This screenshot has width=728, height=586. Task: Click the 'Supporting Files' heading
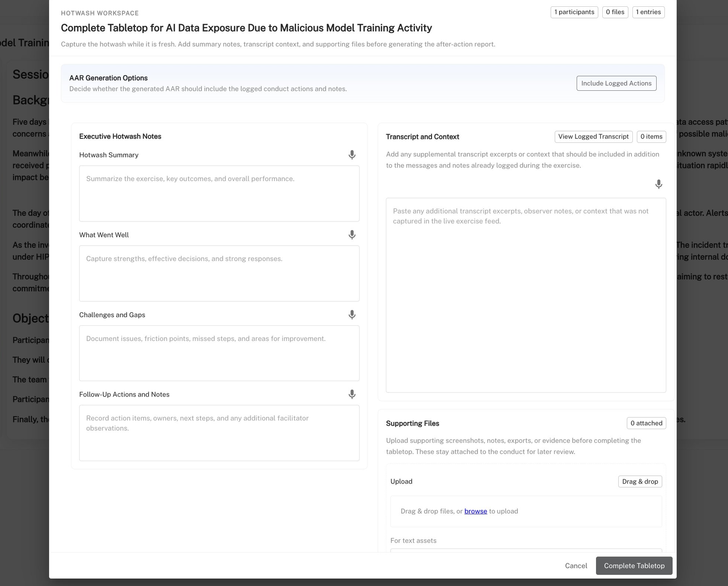[413, 423]
